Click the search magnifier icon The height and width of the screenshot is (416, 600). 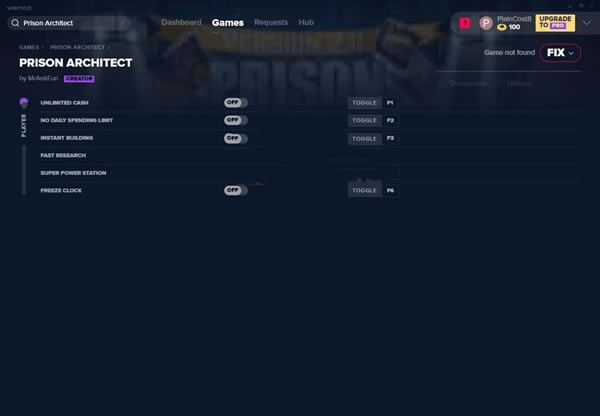pyautogui.click(x=16, y=22)
